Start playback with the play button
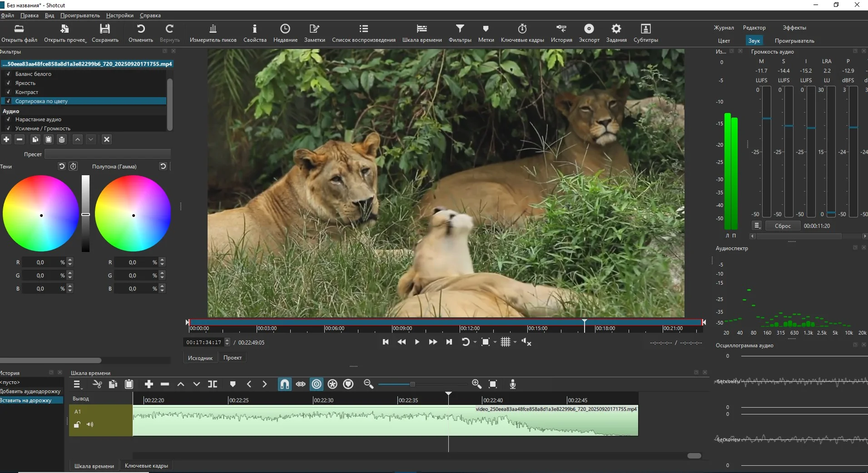868x473 pixels. (x=417, y=342)
